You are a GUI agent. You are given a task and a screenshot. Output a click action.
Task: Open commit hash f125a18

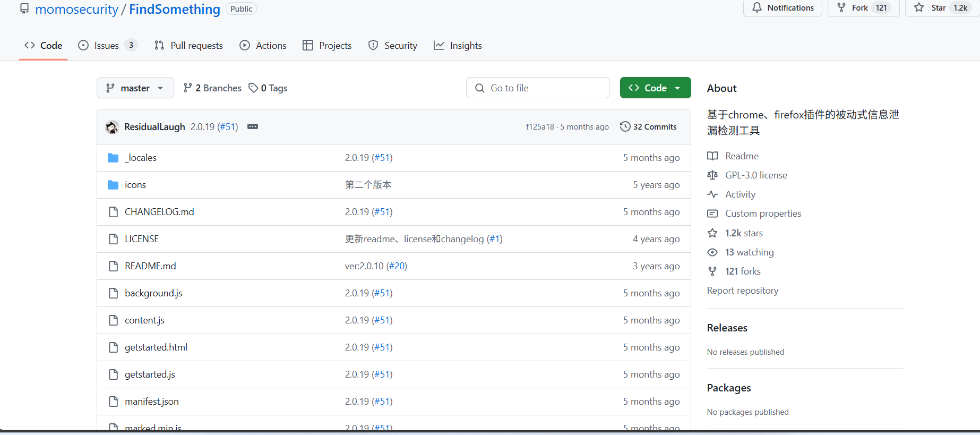[x=540, y=127]
